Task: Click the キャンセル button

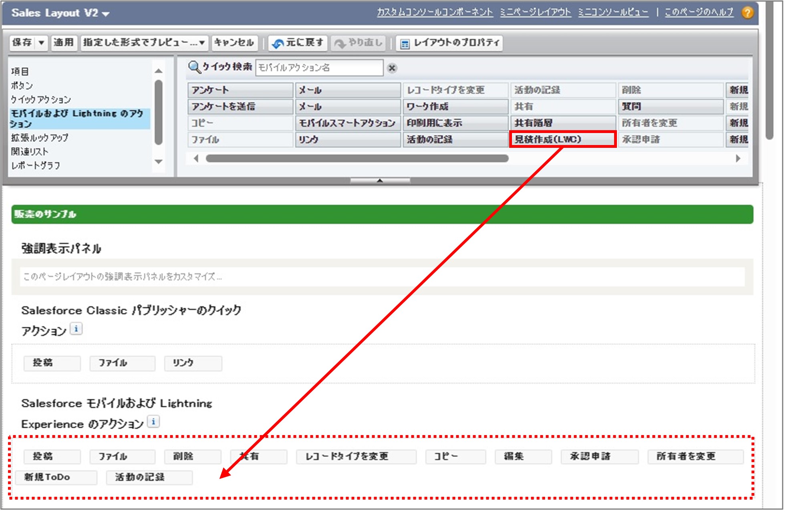Action: 234,42
